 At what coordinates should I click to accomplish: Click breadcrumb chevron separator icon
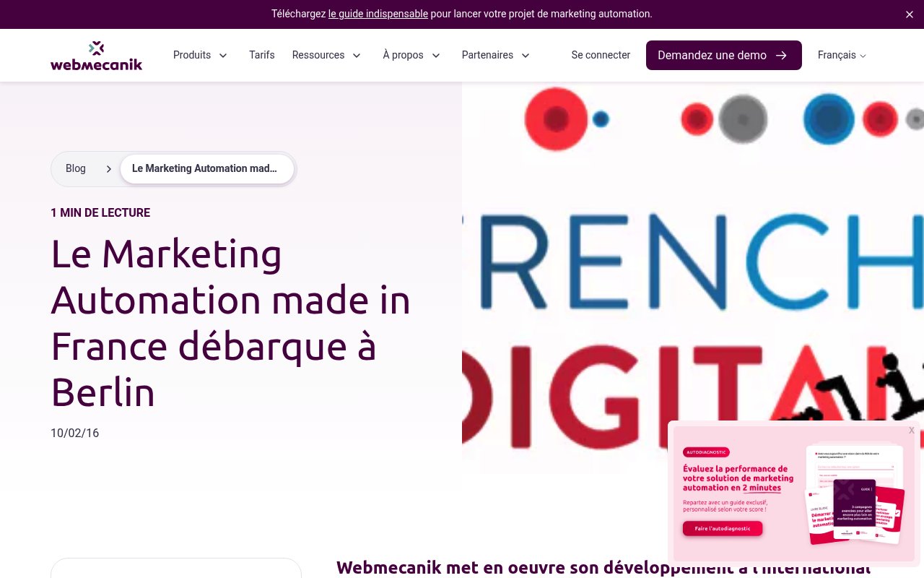click(108, 169)
